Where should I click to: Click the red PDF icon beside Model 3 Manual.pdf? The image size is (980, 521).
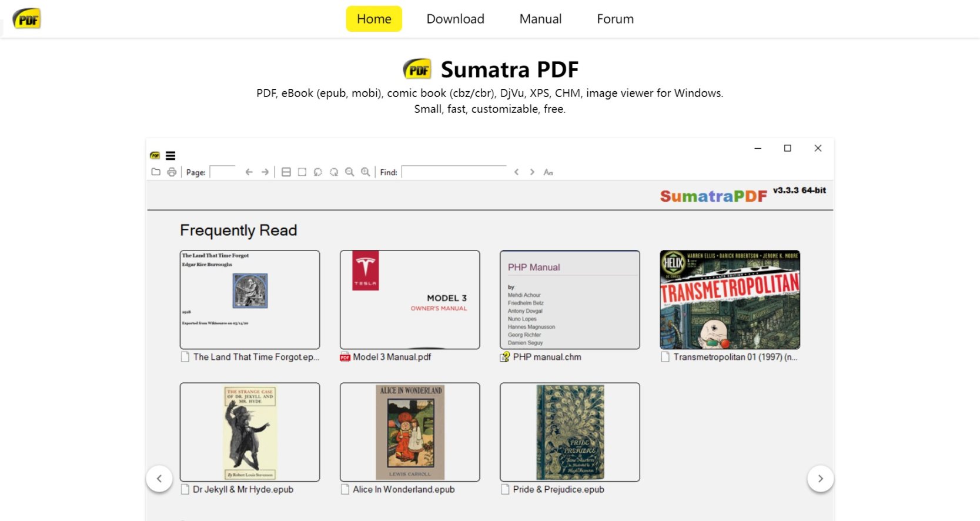[x=345, y=357]
